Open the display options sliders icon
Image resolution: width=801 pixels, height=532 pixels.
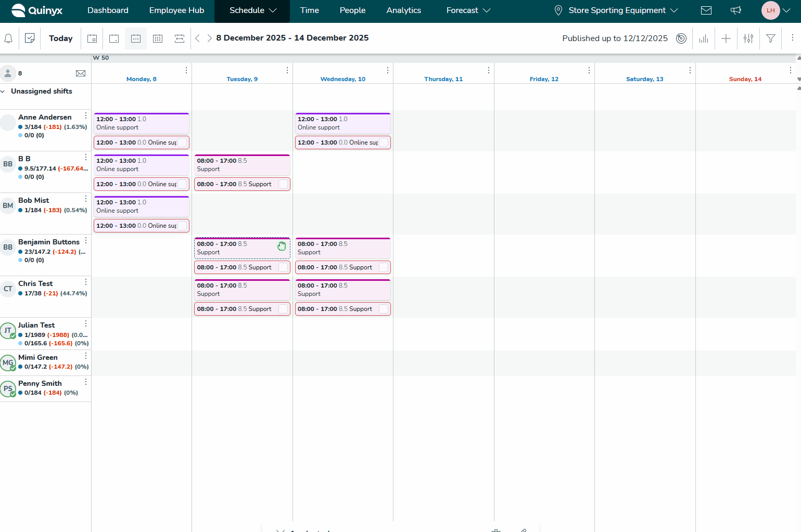748,38
